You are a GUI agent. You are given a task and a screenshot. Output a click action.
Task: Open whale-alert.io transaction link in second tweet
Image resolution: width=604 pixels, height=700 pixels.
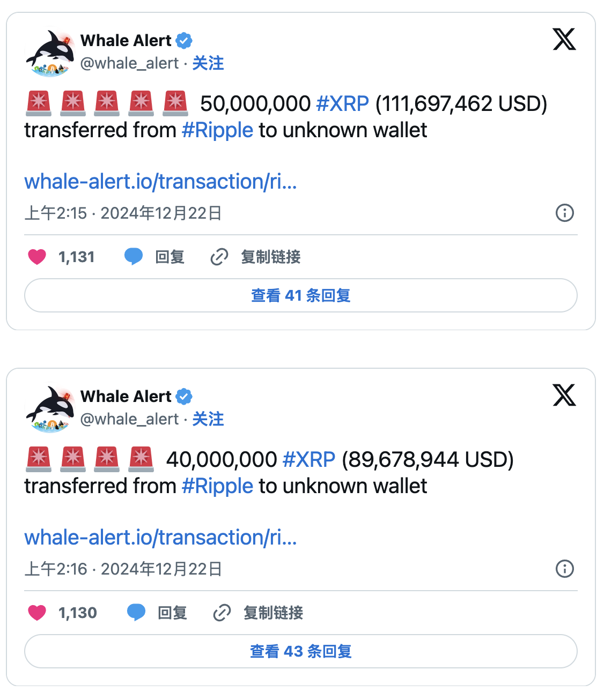click(x=160, y=538)
